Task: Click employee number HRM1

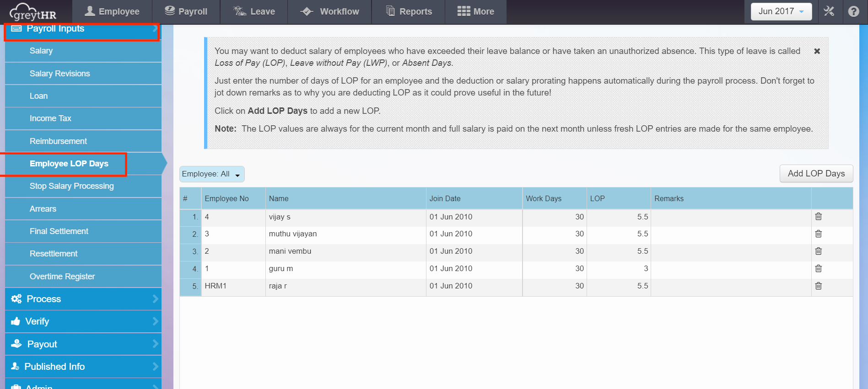Action: coord(216,286)
